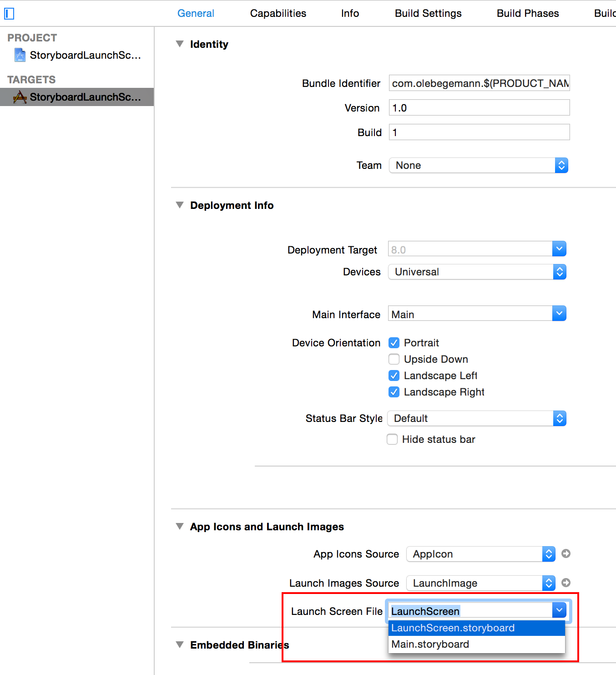Open the Team dropdown set to None
This screenshot has height=675, width=616.
tap(478, 165)
